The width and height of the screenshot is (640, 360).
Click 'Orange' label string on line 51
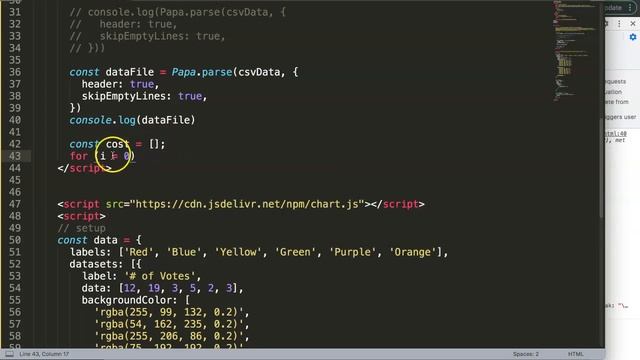pos(412,252)
